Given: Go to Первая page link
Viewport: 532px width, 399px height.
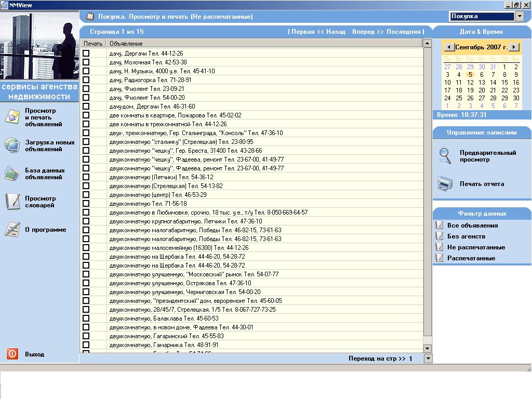Looking at the screenshot, I should point(303,32).
